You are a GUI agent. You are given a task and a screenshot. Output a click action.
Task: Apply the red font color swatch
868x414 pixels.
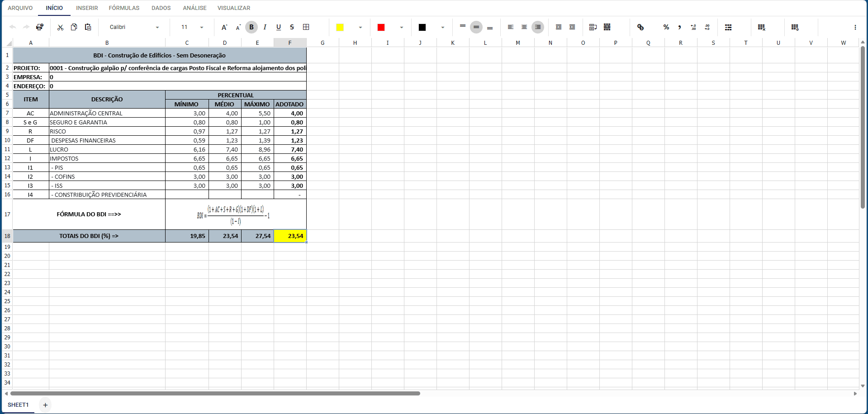(381, 28)
